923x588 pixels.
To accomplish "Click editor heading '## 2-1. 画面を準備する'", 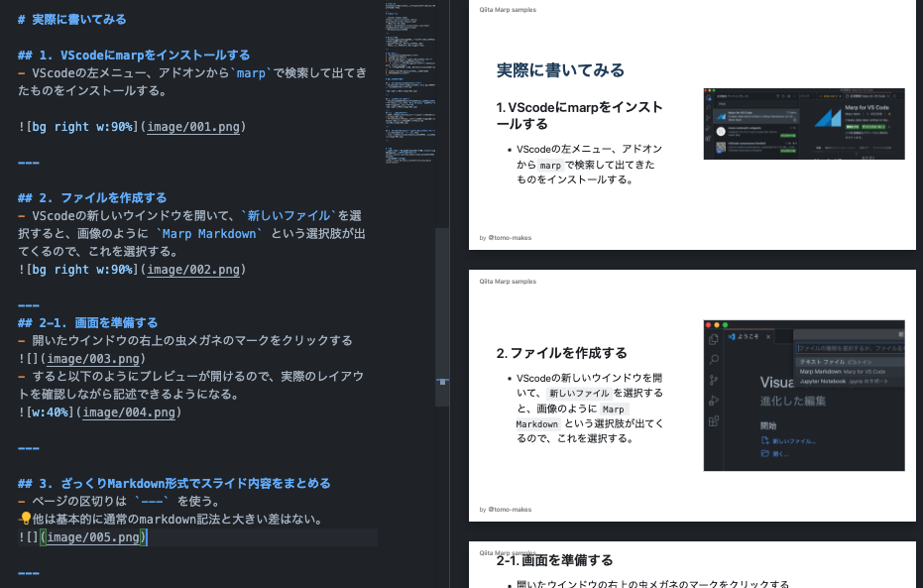I will (87, 322).
